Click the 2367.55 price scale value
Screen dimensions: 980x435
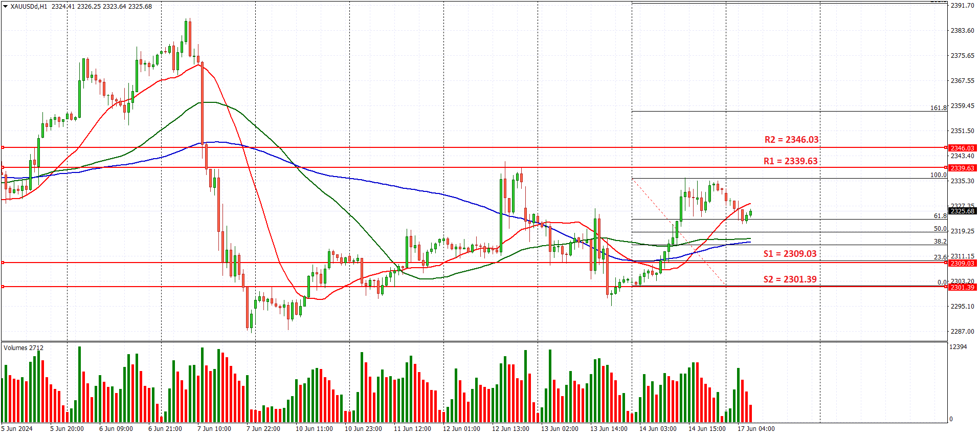[x=962, y=81]
